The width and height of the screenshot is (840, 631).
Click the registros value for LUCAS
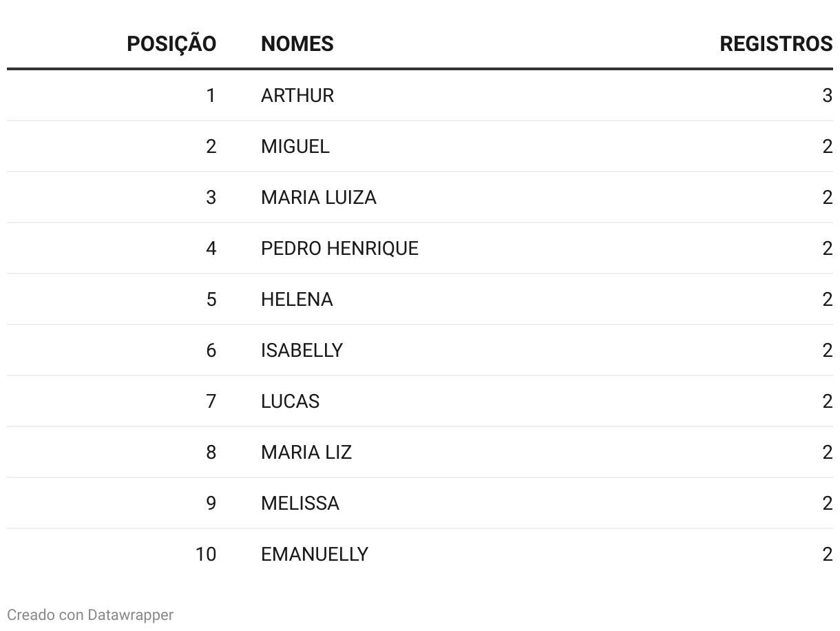[x=827, y=401]
